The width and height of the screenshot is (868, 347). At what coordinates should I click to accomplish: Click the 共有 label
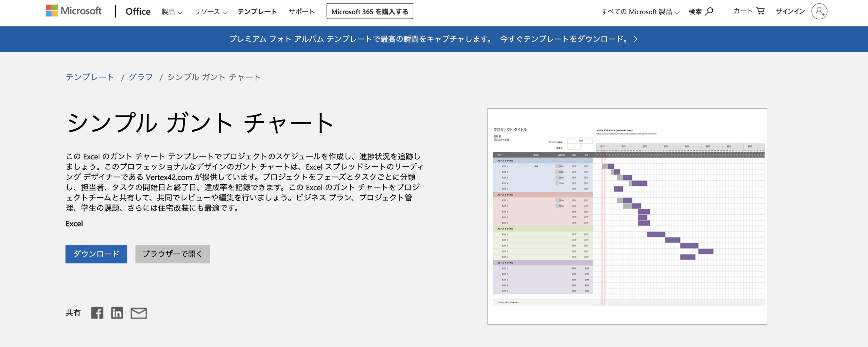click(x=73, y=313)
